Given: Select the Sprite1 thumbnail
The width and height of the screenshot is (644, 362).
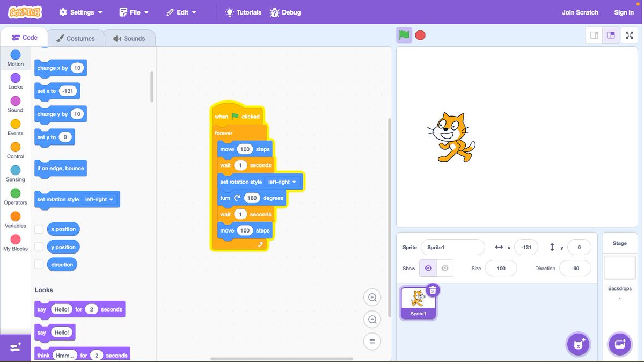Looking at the screenshot, I should tap(419, 302).
